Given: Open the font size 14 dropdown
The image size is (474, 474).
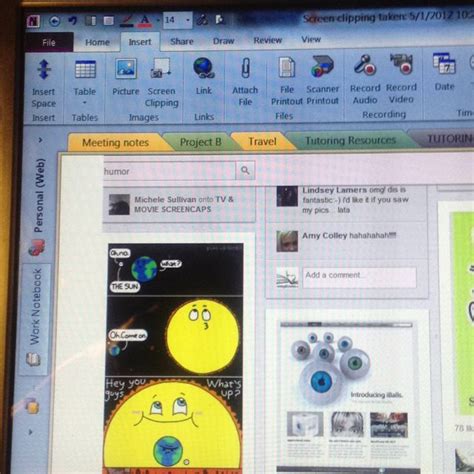Looking at the screenshot, I should (188, 20).
